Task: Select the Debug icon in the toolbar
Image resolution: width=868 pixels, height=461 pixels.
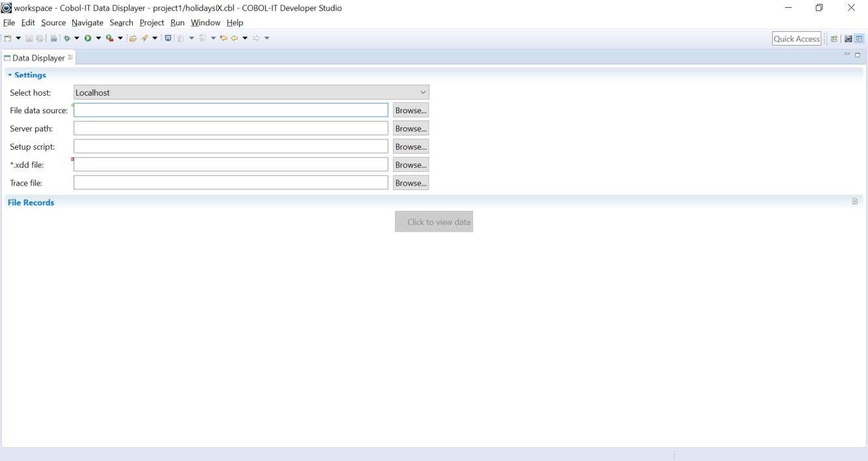Action: click(x=67, y=37)
